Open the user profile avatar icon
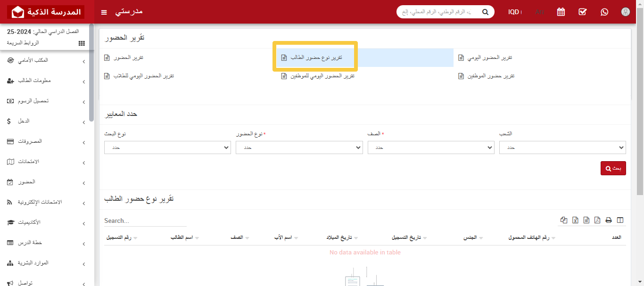Image resolution: width=644 pixels, height=286 pixels. tap(626, 12)
